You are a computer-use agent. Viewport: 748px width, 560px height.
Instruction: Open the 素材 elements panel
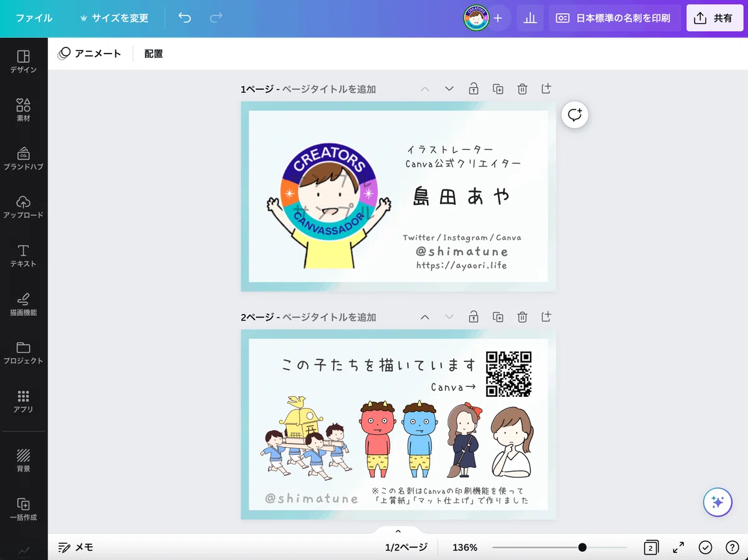tap(24, 110)
